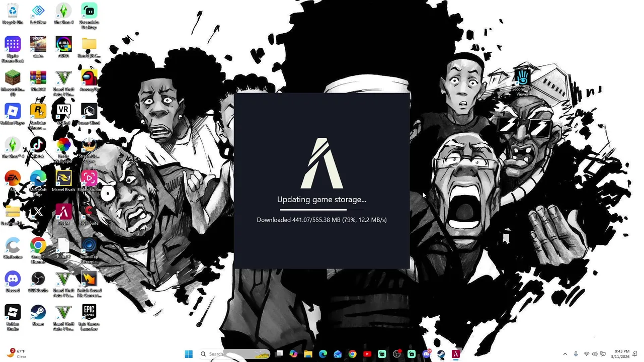644x362 pixels.
Task: Open the YouTube taskbar icon
Action: [x=367, y=354]
